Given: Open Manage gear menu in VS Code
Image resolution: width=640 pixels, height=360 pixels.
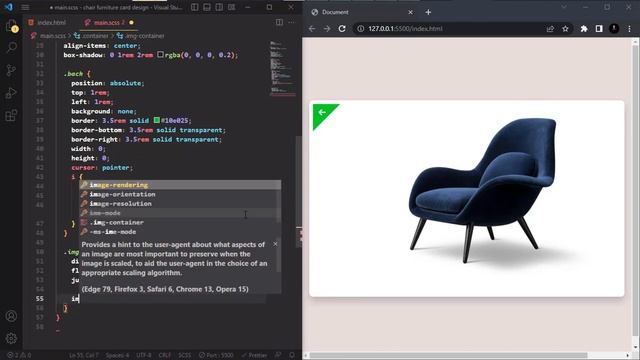Looking at the screenshot, I should pyautogui.click(x=11, y=338).
